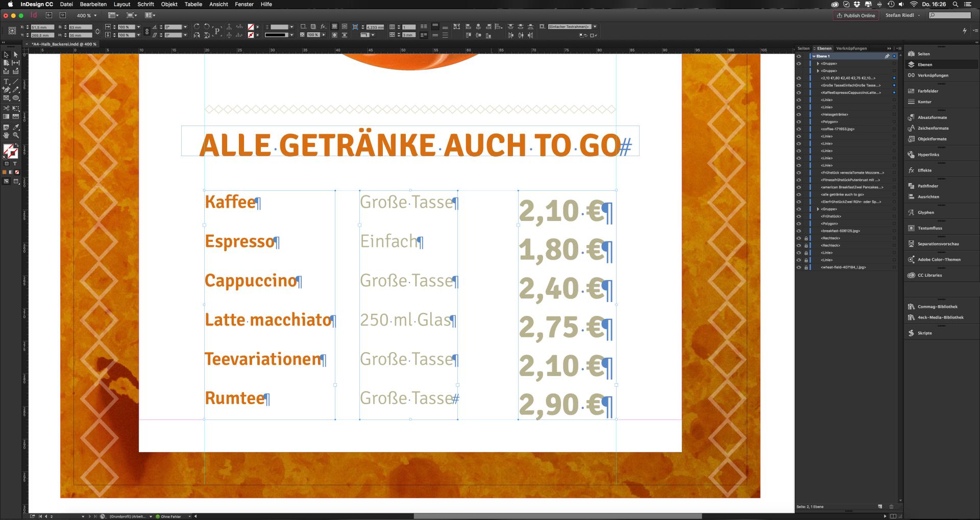Select the Gradient Swatch tool
This screenshot has height=520, width=980.
pyautogui.click(x=6, y=117)
